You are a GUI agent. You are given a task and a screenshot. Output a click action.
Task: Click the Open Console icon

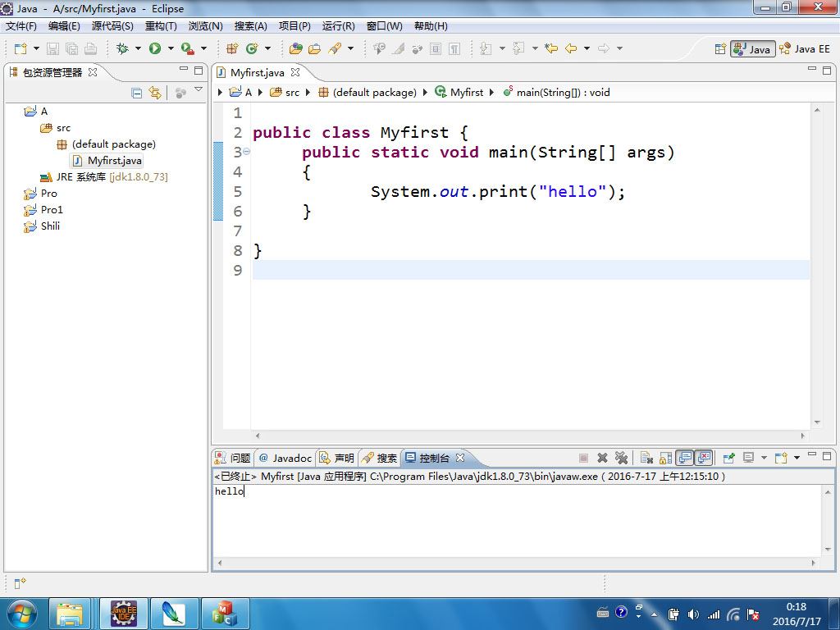781,458
